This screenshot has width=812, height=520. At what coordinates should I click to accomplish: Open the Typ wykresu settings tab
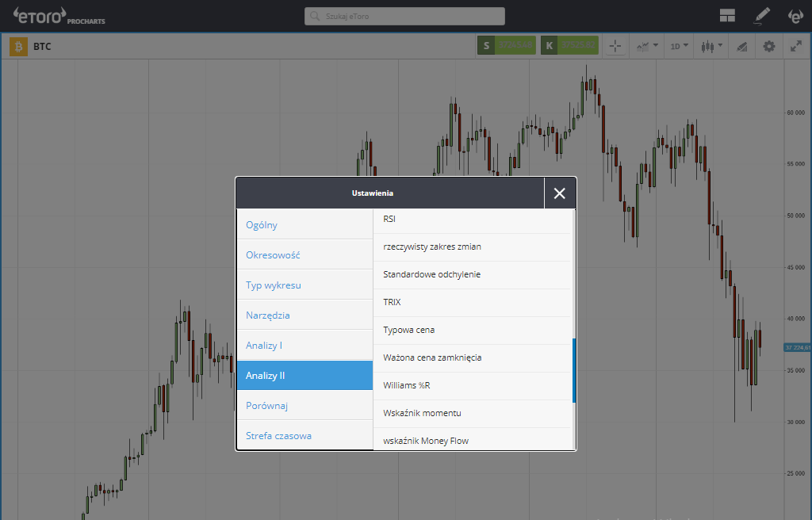pyautogui.click(x=305, y=285)
